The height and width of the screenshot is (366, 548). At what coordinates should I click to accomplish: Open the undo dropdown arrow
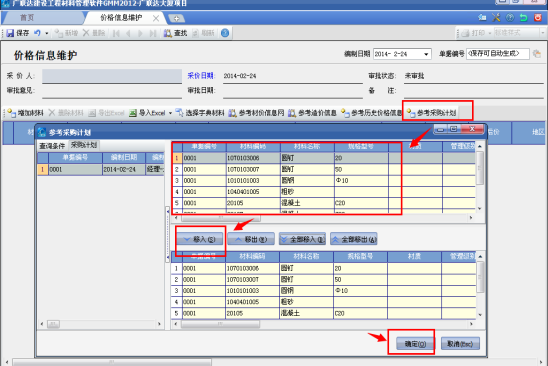(x=46, y=33)
